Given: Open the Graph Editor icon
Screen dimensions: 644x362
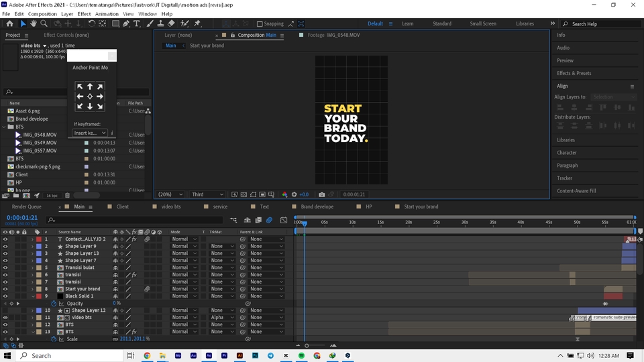Looking at the screenshot, I should click(x=284, y=221).
